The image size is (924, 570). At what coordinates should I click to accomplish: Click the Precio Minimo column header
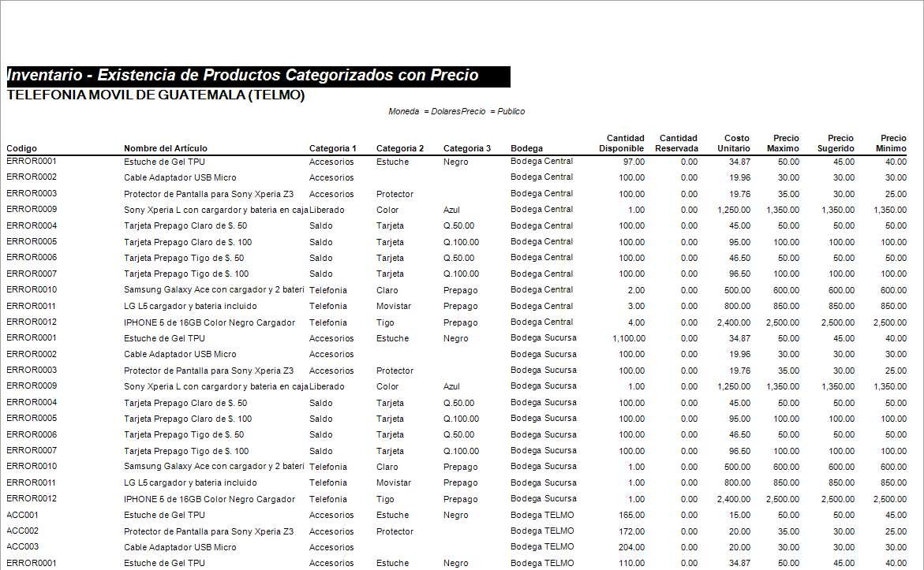coord(891,143)
